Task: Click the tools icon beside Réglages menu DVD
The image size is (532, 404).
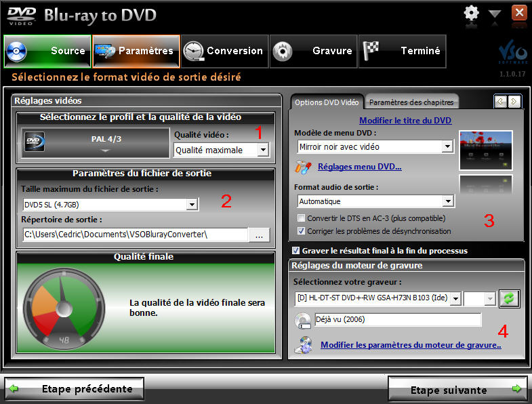Action: pos(303,167)
